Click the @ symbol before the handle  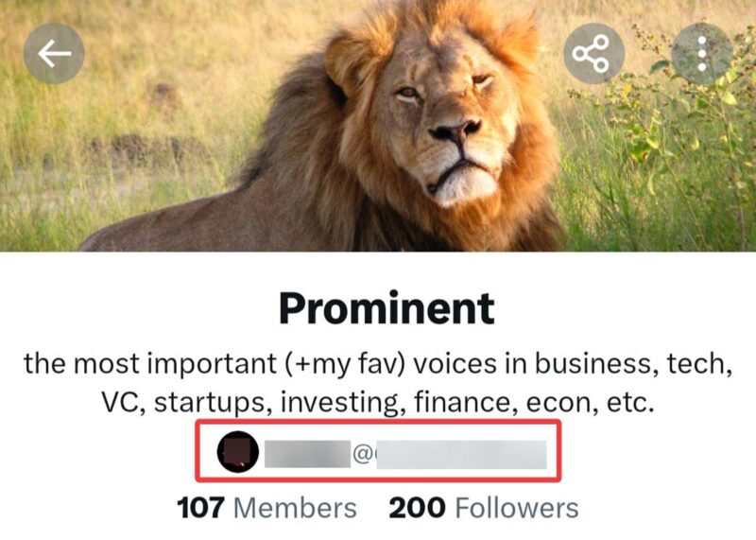click(363, 454)
